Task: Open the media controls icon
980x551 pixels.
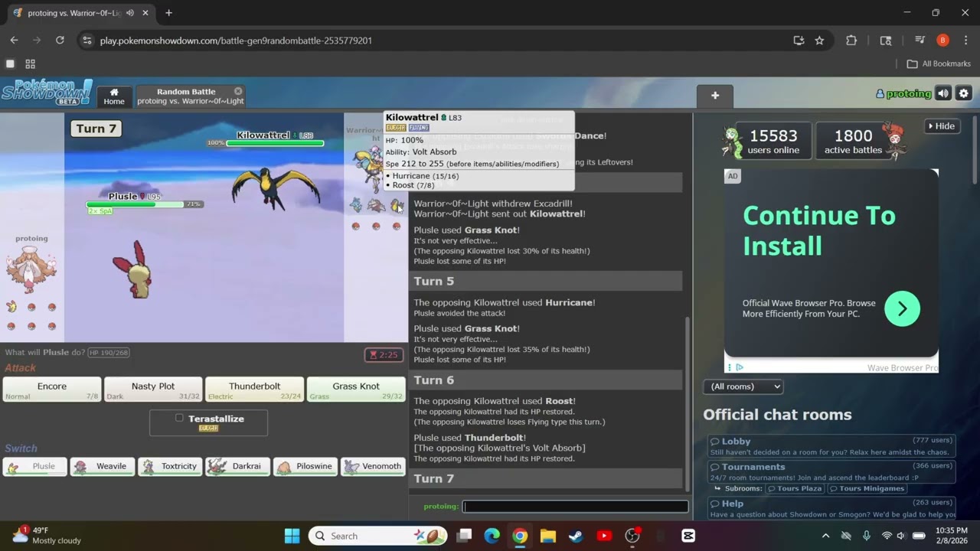Action: coord(920,41)
